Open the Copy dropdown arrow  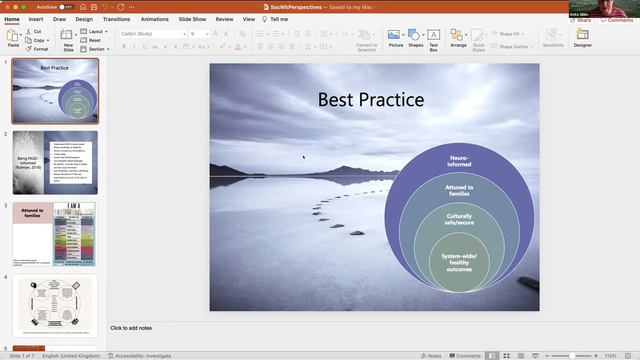click(48, 40)
